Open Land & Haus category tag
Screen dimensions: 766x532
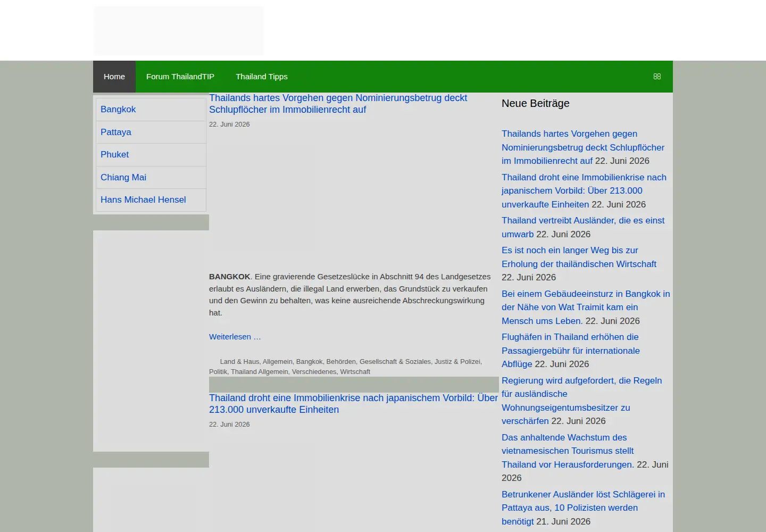coord(239,362)
